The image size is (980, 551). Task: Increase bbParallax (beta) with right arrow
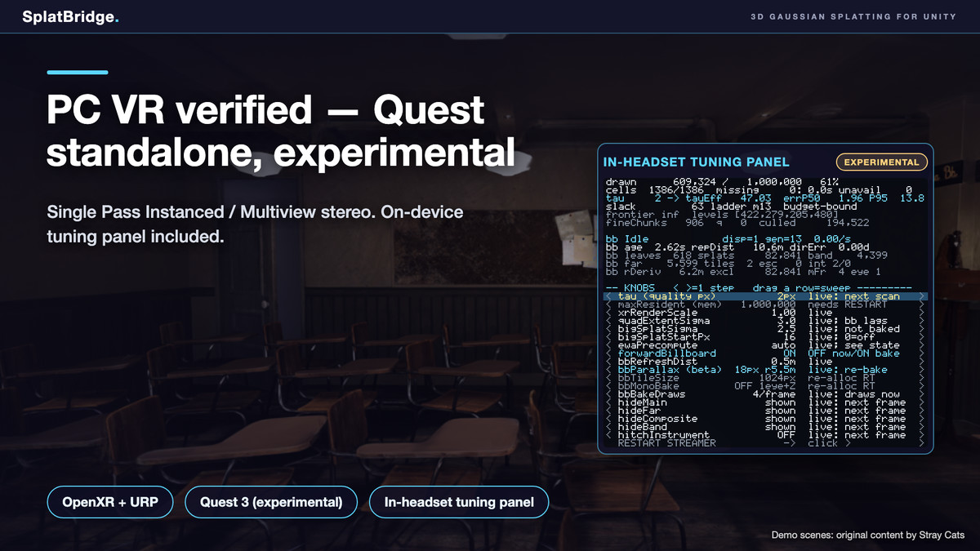point(922,370)
